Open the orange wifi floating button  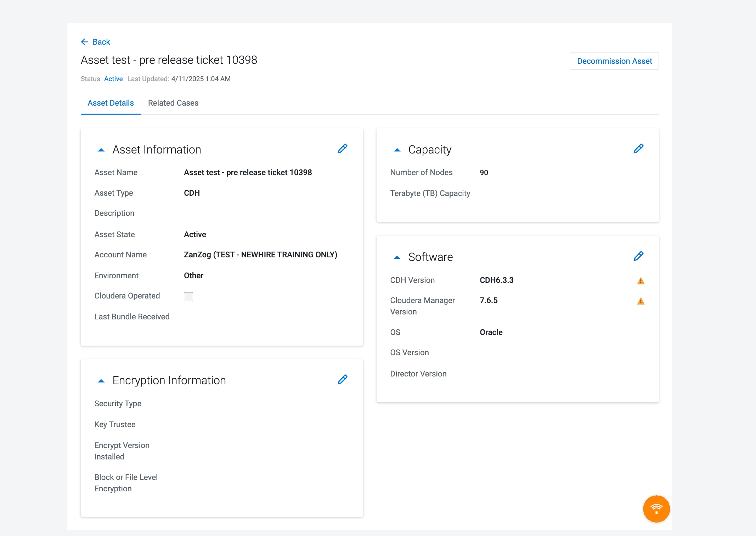pyautogui.click(x=656, y=509)
